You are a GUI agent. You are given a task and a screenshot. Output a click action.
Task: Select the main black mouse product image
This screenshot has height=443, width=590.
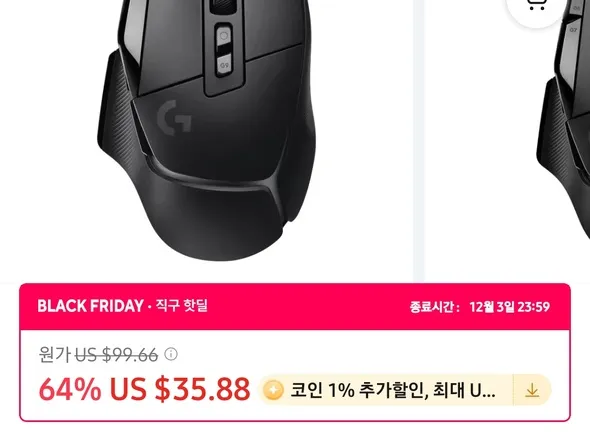point(206,130)
